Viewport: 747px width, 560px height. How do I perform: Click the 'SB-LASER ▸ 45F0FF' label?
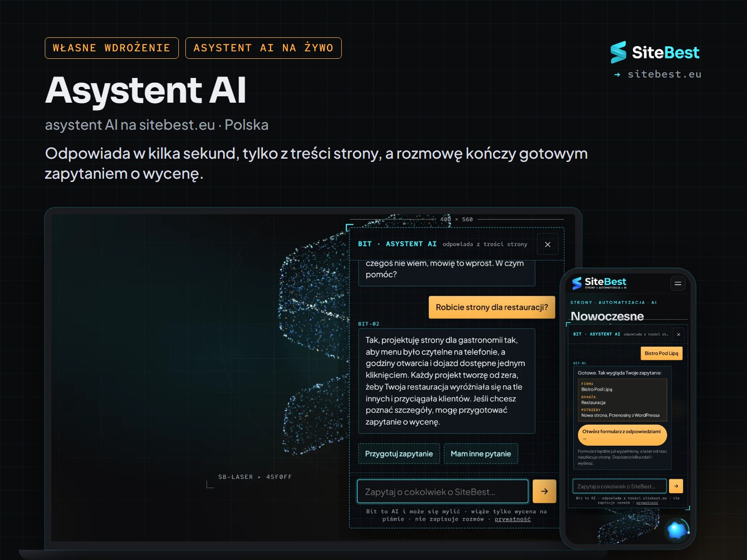[255, 477]
